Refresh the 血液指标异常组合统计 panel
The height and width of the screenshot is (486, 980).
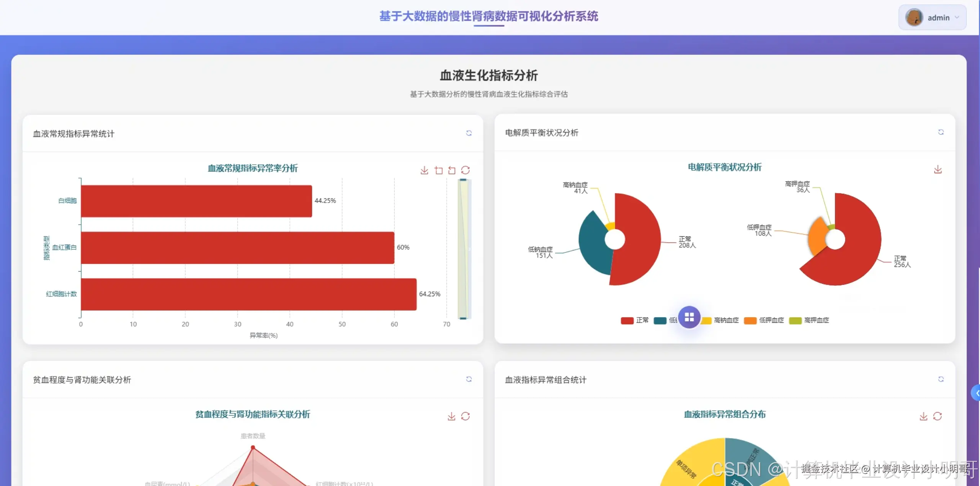tap(941, 379)
